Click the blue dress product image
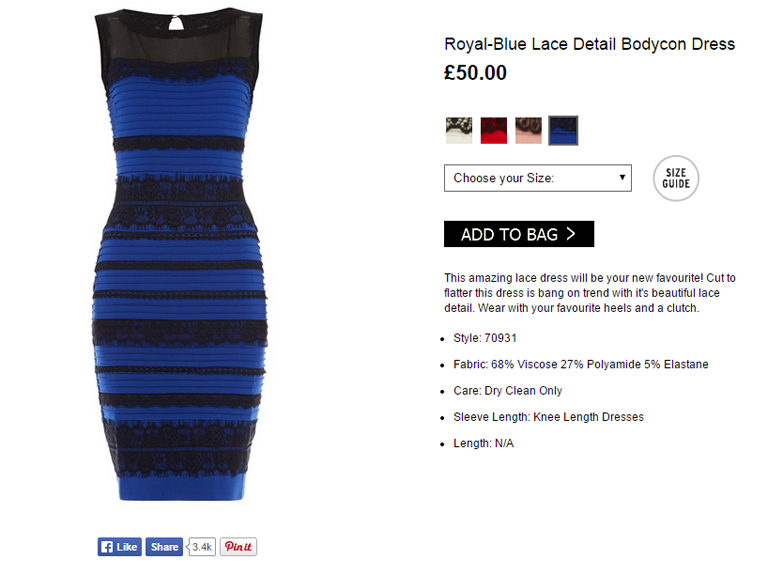This screenshot has width=768, height=575. click(179, 255)
